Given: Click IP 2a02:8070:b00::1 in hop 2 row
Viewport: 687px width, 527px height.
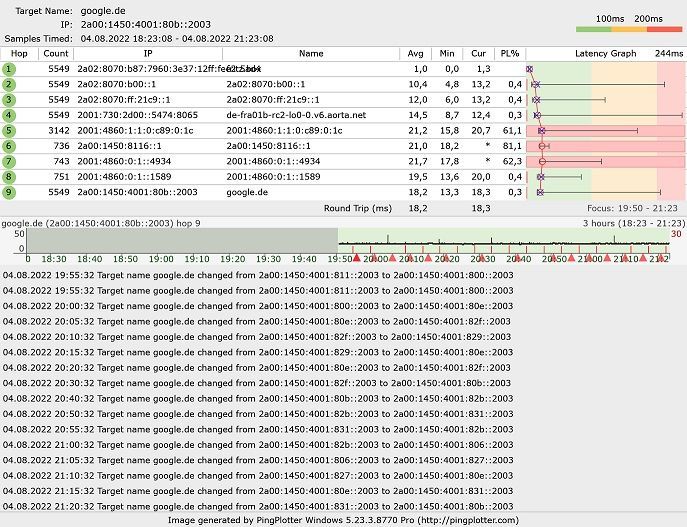Looking at the screenshot, I should 117,85.
